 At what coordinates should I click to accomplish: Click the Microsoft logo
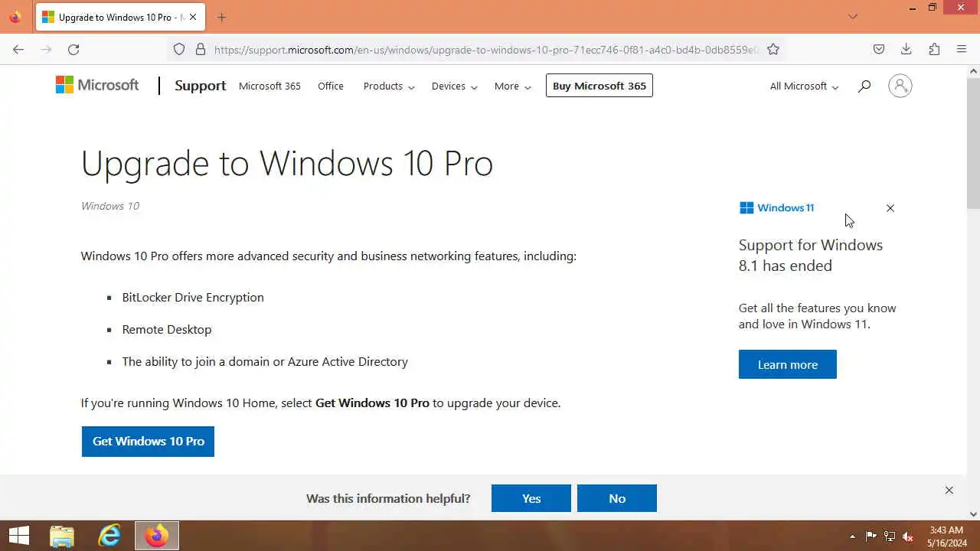pyautogui.click(x=97, y=85)
